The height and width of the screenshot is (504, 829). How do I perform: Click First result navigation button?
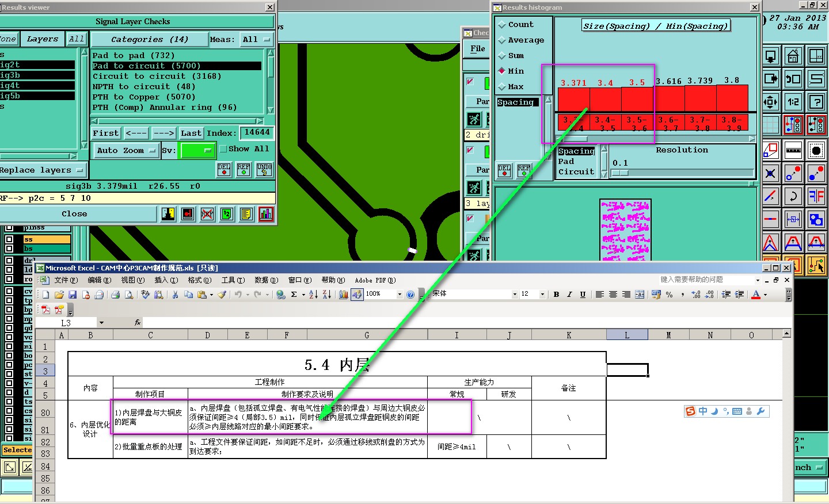106,133
